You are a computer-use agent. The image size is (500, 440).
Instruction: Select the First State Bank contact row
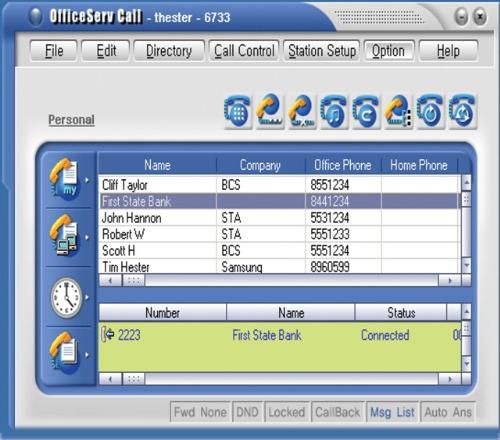[x=279, y=201]
